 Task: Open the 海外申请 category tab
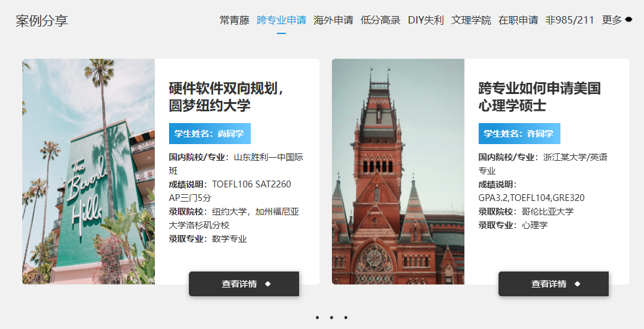[333, 20]
